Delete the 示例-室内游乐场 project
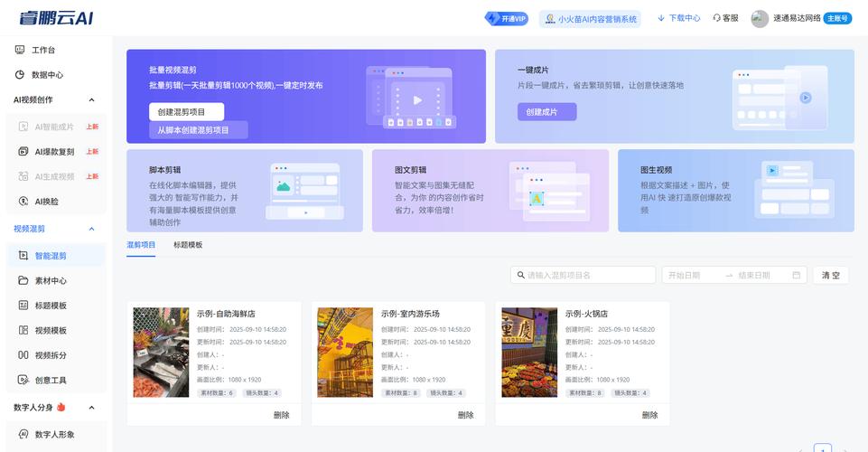The height and width of the screenshot is (452, 868). [x=465, y=415]
